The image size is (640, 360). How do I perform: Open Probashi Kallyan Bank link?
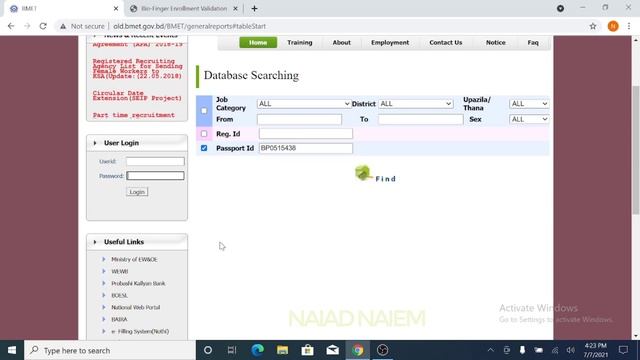[x=138, y=283]
